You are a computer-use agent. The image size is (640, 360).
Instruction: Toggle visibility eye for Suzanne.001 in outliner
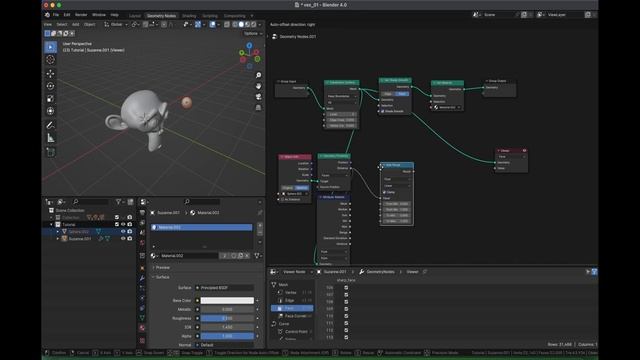tap(123, 238)
